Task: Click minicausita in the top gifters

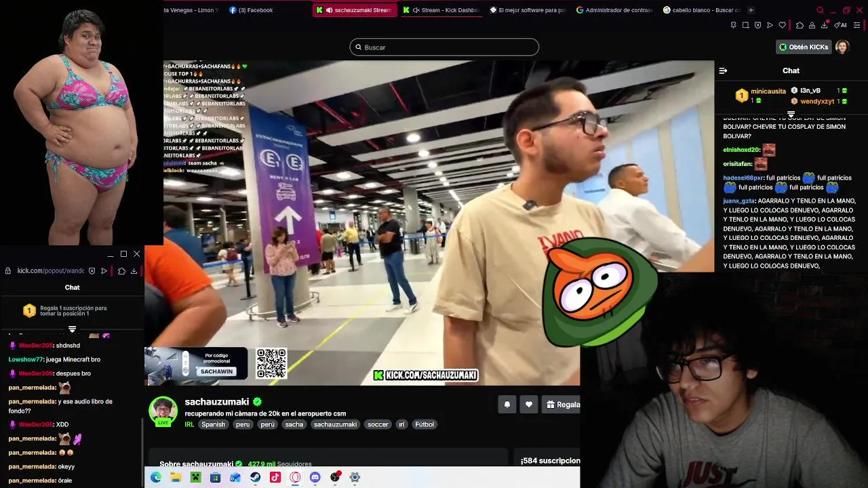Action: point(768,91)
